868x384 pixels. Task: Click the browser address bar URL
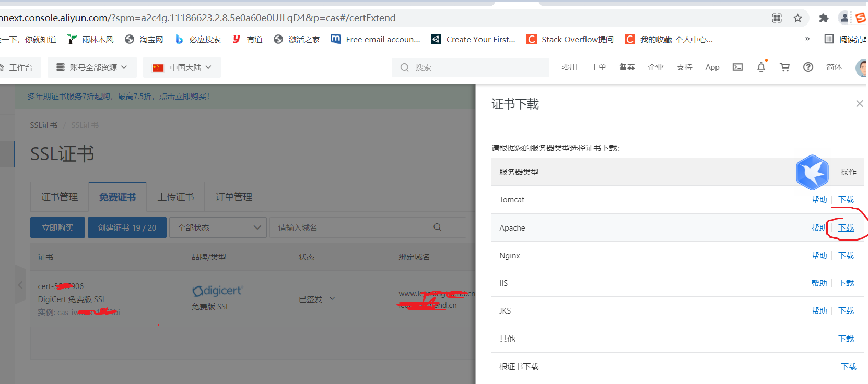tap(197, 18)
